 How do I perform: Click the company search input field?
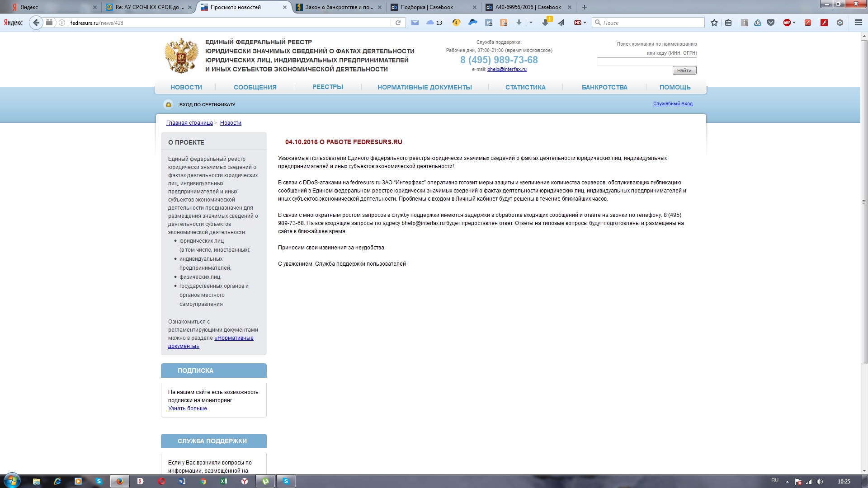[x=646, y=61]
